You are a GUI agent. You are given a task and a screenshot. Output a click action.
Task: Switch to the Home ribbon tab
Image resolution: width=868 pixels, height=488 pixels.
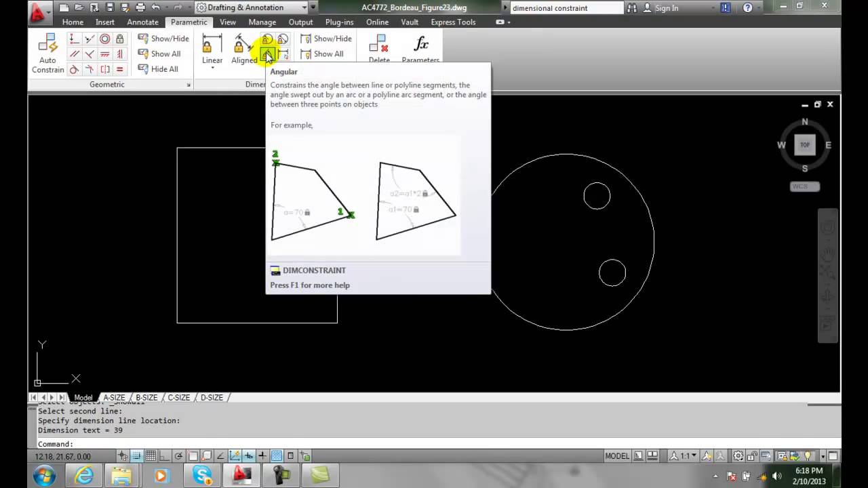(73, 22)
